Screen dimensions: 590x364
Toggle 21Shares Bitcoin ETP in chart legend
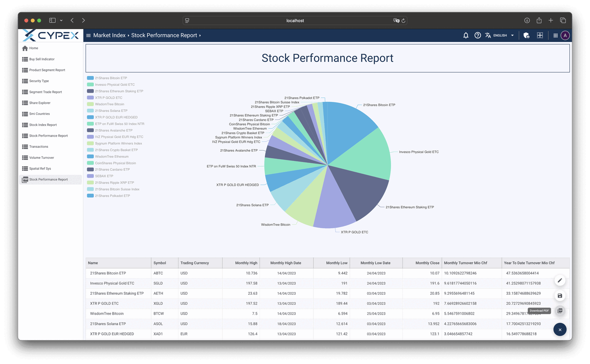tap(107, 78)
